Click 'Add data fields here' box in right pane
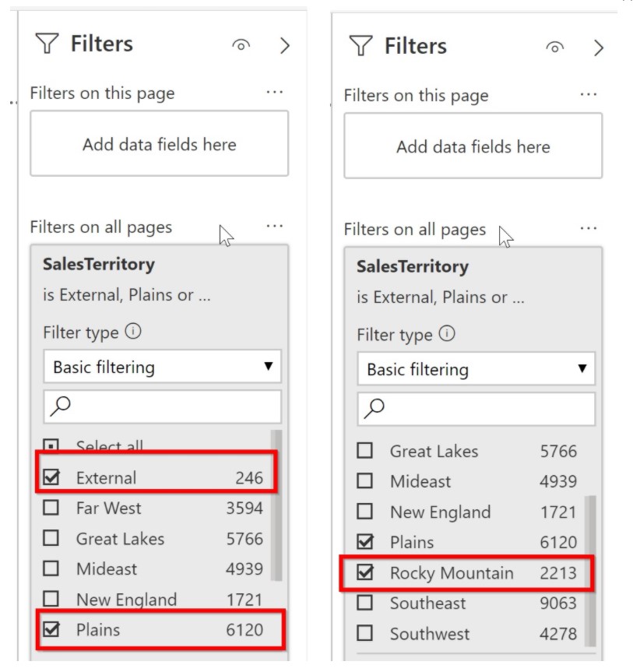 click(473, 146)
